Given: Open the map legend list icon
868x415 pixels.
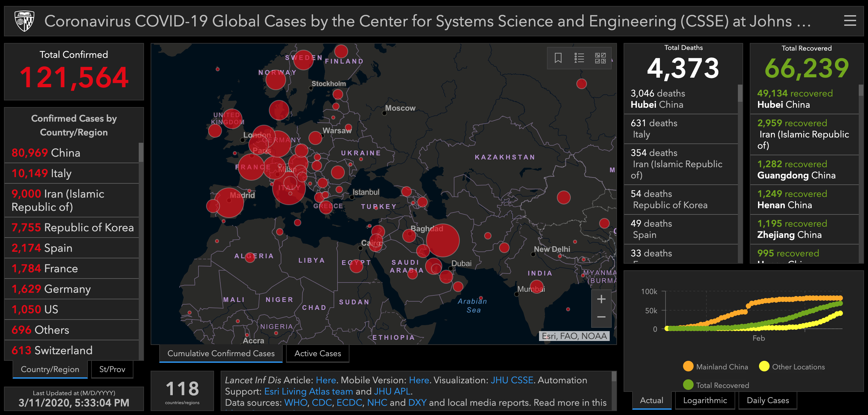Looking at the screenshot, I should 579,58.
